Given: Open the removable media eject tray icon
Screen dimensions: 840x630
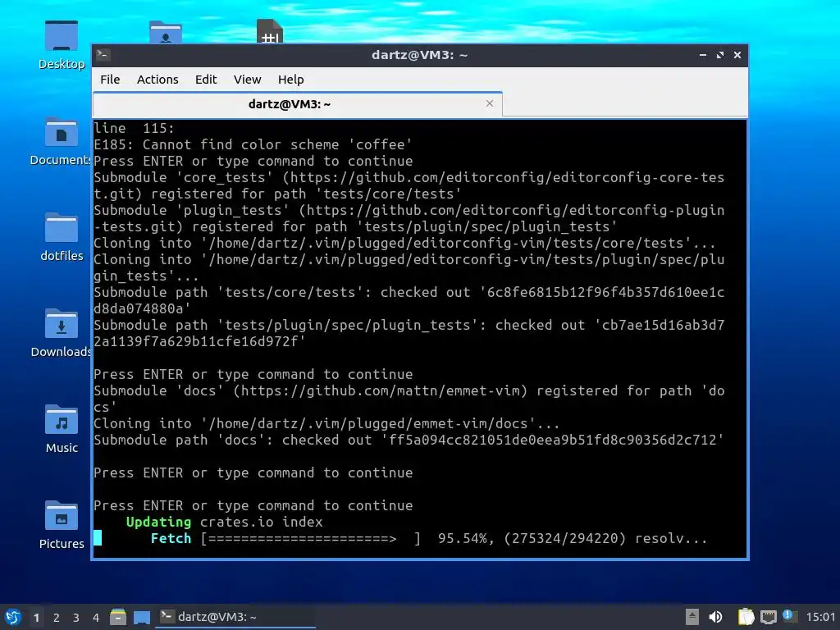Looking at the screenshot, I should (x=692, y=617).
